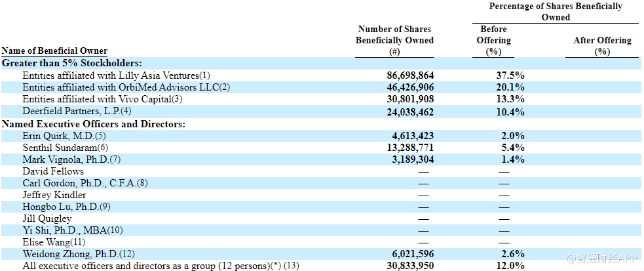The height and width of the screenshot is (271, 644).
Task: Click the share count 24,038,462
Action: click(x=410, y=111)
